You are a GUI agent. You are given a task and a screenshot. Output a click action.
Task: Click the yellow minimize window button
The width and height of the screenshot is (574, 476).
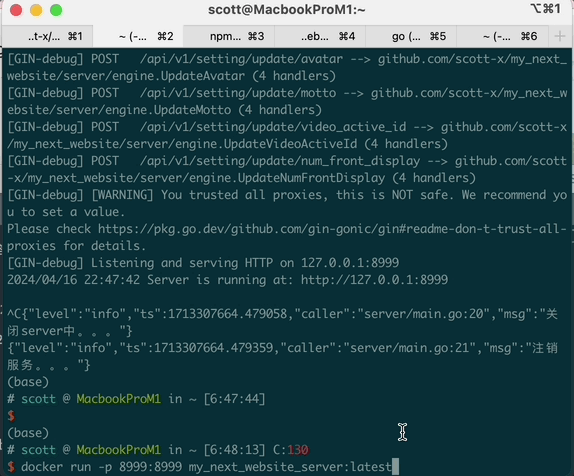36,10
